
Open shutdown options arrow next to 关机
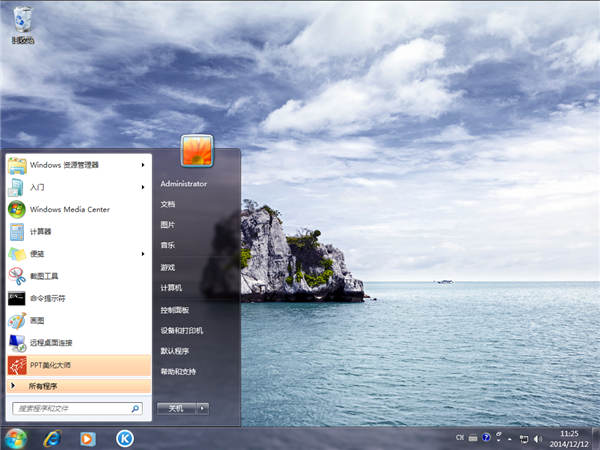(x=203, y=409)
